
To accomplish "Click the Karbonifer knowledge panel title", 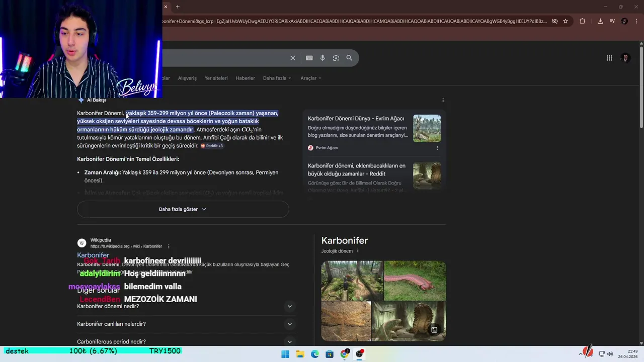I will pyautogui.click(x=345, y=241).
